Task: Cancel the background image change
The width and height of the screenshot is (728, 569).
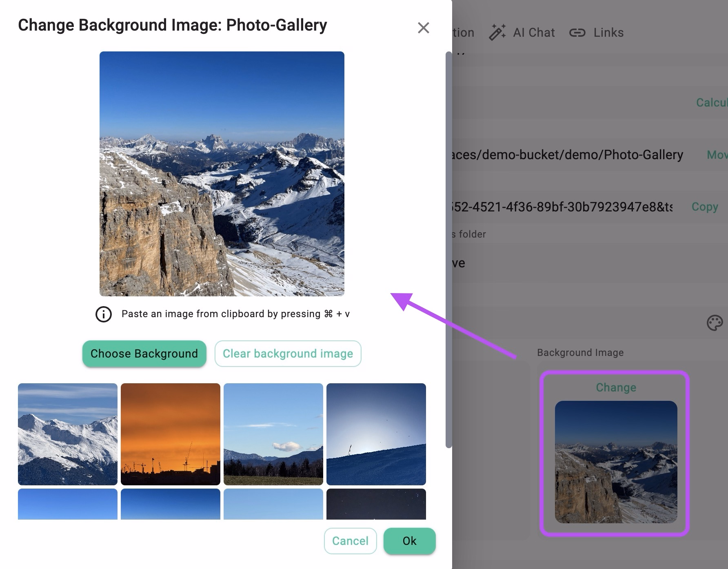Action: [x=350, y=541]
